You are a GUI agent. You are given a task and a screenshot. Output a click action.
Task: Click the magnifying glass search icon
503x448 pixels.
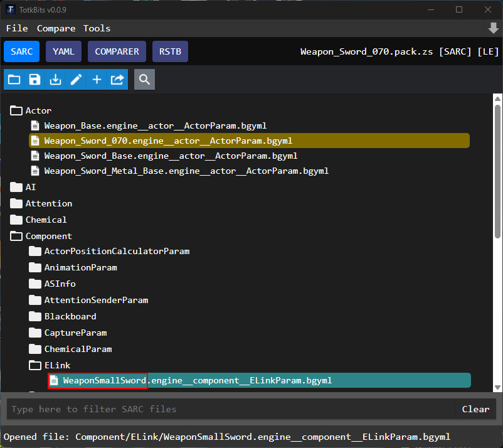[x=144, y=80]
